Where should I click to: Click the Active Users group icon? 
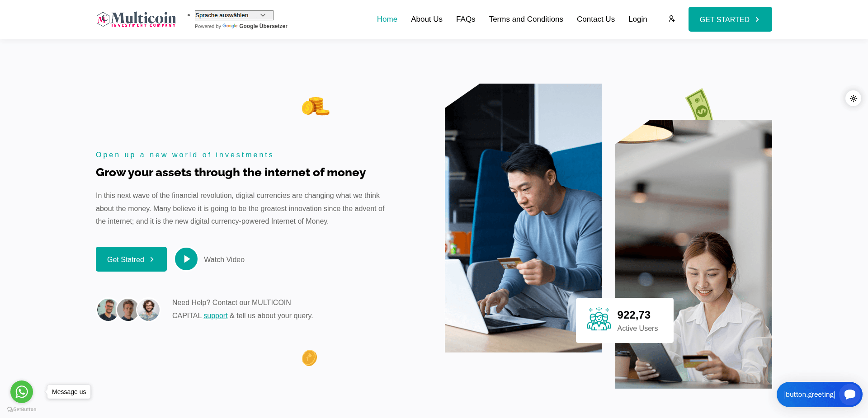click(x=599, y=319)
